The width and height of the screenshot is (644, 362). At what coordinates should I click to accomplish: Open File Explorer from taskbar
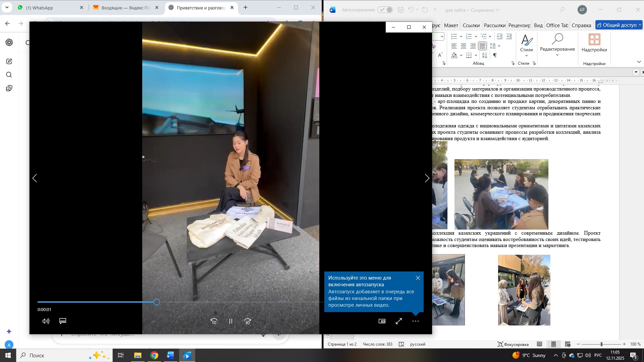138,355
